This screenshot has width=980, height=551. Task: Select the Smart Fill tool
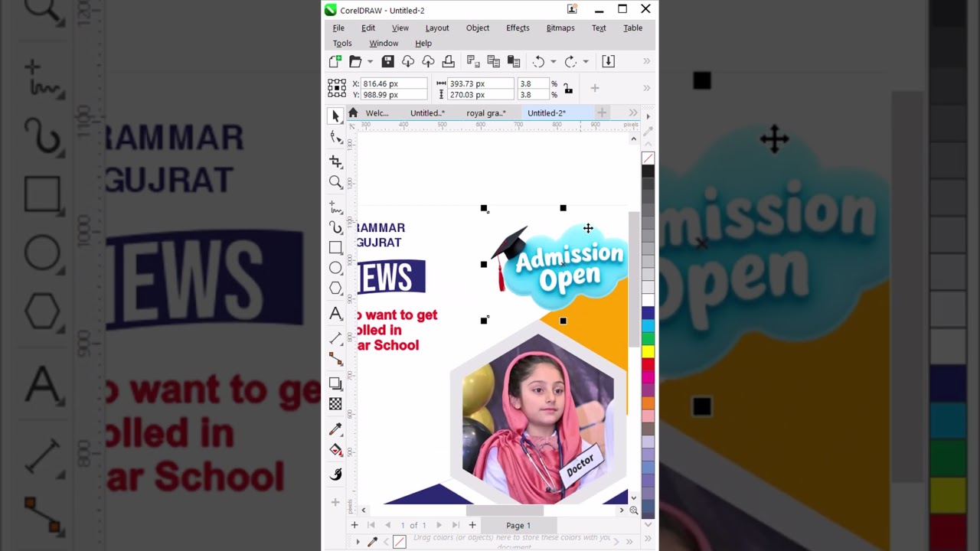[335, 474]
